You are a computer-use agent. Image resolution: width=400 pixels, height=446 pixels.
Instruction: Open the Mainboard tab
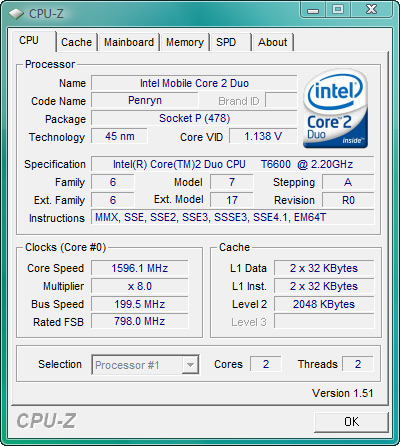coord(129,42)
